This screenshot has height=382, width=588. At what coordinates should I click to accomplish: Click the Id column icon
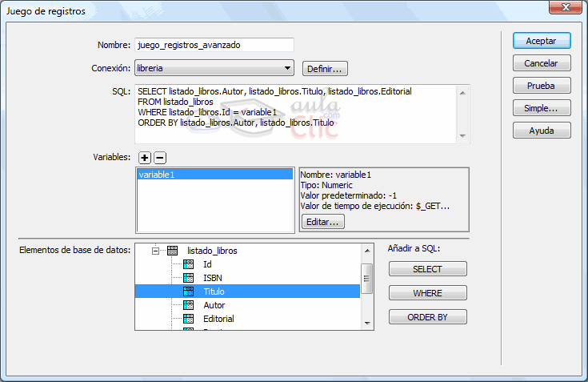tap(189, 264)
